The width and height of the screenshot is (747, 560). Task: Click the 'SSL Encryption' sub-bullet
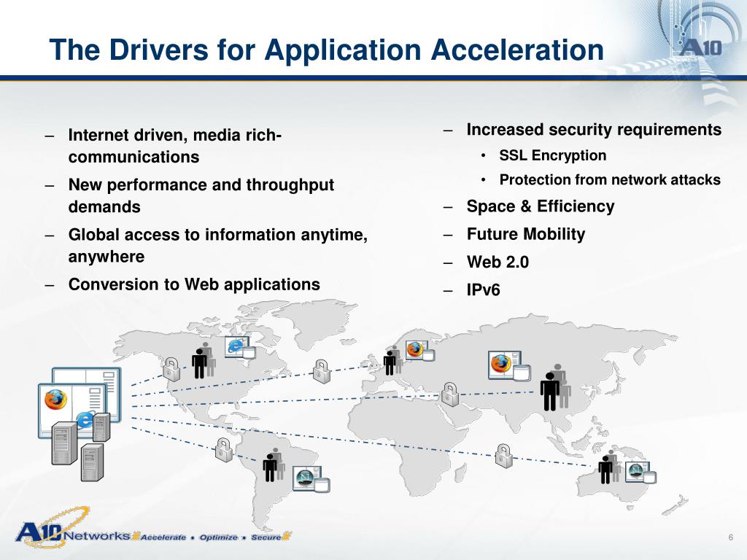click(553, 155)
